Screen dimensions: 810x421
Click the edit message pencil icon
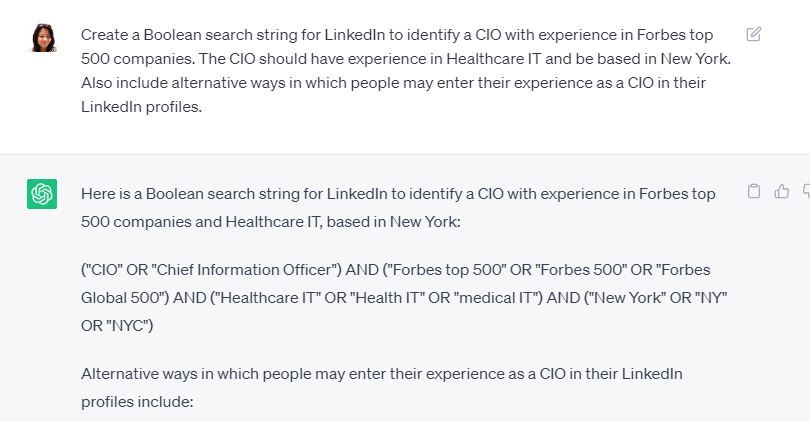pos(754,34)
